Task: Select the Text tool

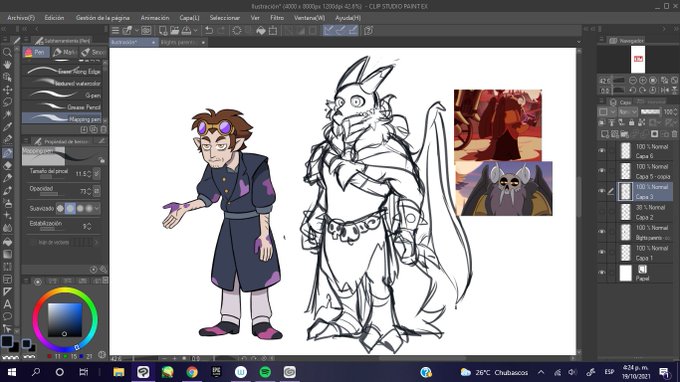Action: (x=7, y=304)
